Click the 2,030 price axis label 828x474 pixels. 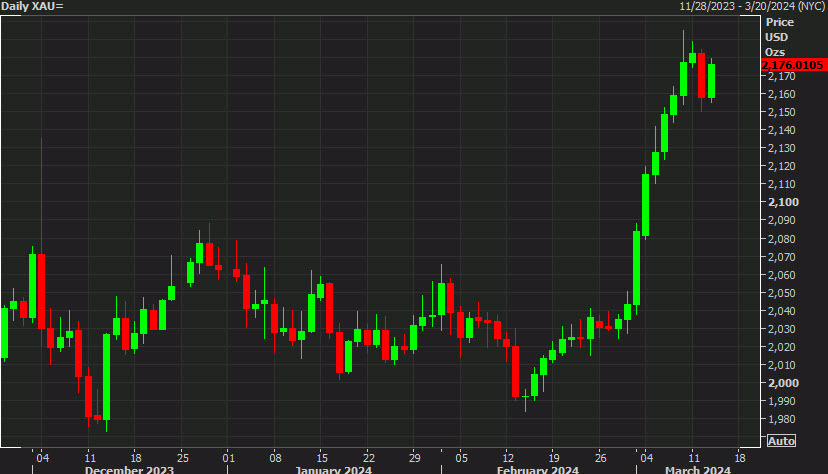point(782,329)
